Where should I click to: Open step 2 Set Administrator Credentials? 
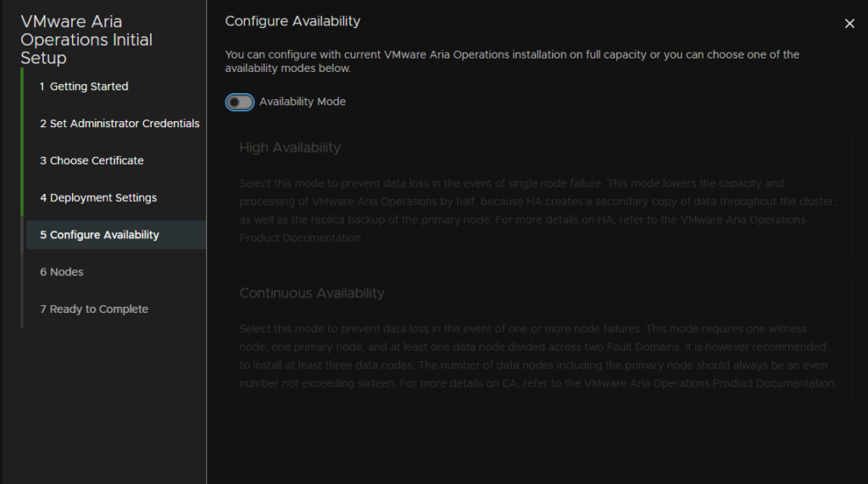(120, 124)
